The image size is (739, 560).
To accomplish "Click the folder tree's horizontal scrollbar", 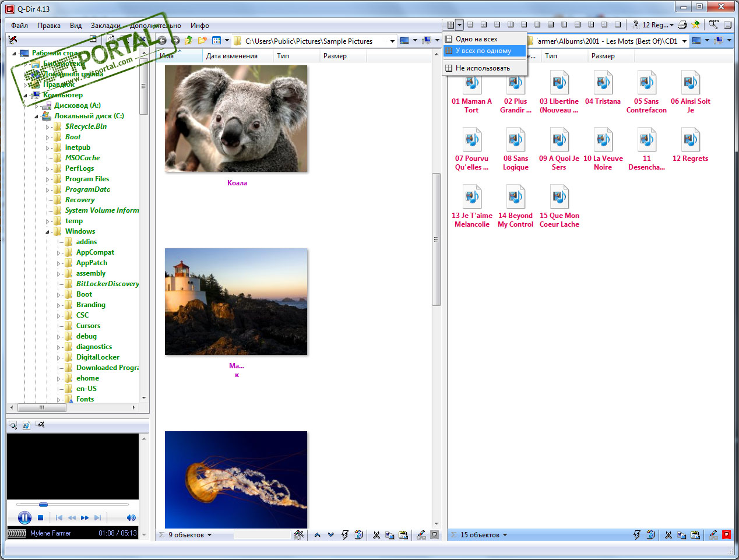I will pyautogui.click(x=41, y=408).
